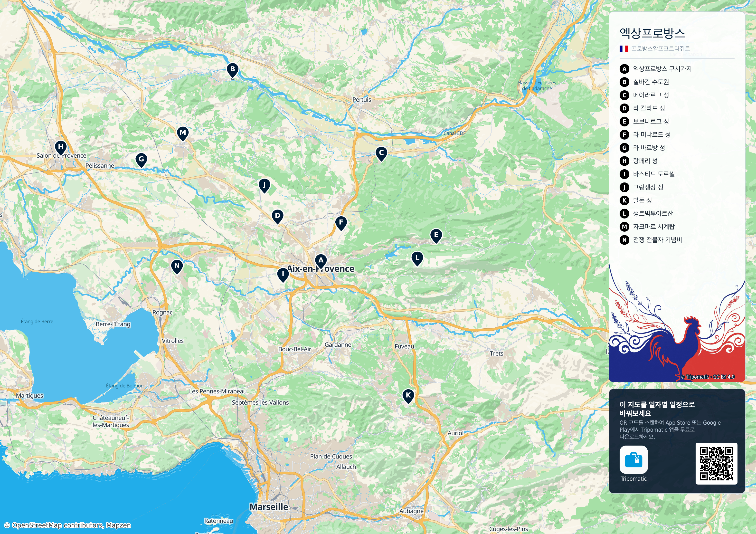Viewport: 756px width, 534px height.
Task: Select legend entry 엑상프로방스 구시가지
Action: click(x=656, y=69)
